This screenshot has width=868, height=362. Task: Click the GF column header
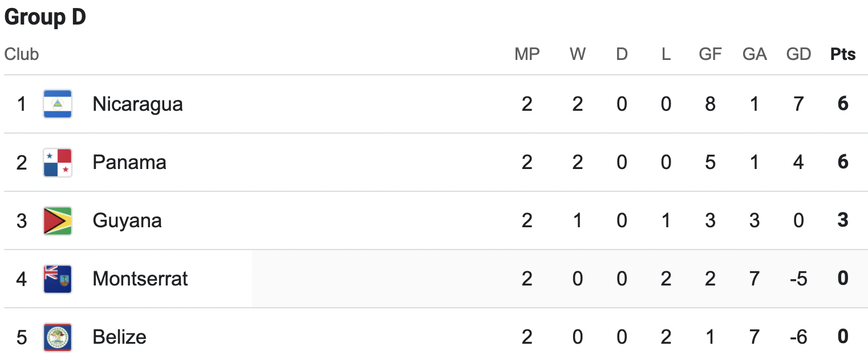(x=710, y=54)
